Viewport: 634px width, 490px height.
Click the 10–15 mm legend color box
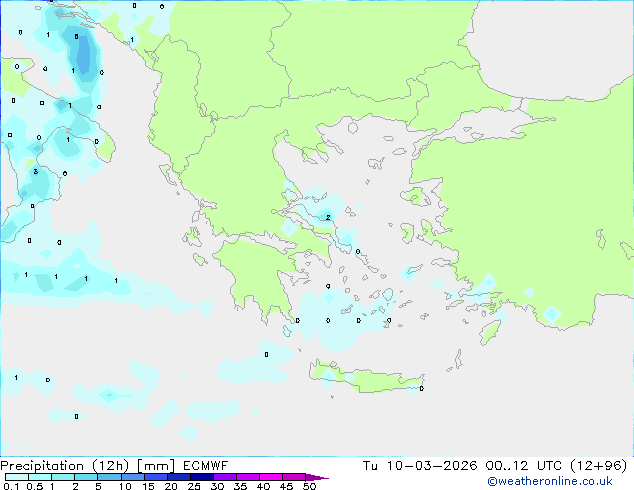click(x=132, y=477)
